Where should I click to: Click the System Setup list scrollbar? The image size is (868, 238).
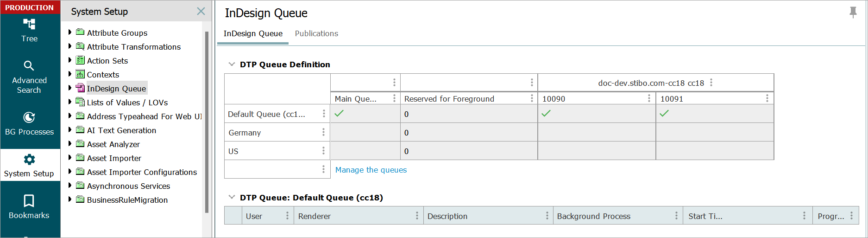207,121
